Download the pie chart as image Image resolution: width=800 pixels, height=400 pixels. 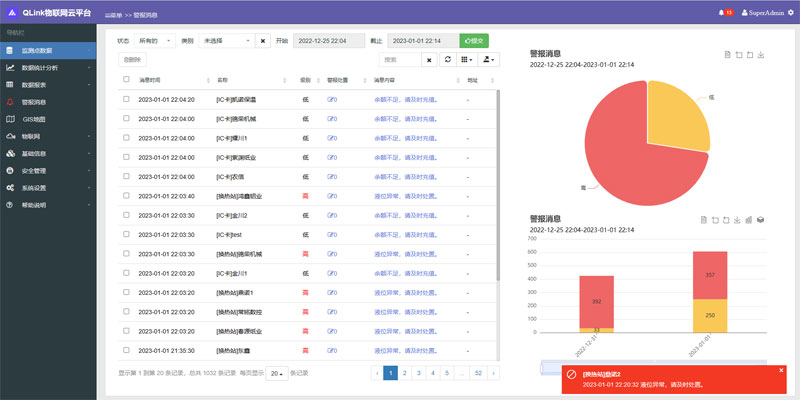[762, 55]
